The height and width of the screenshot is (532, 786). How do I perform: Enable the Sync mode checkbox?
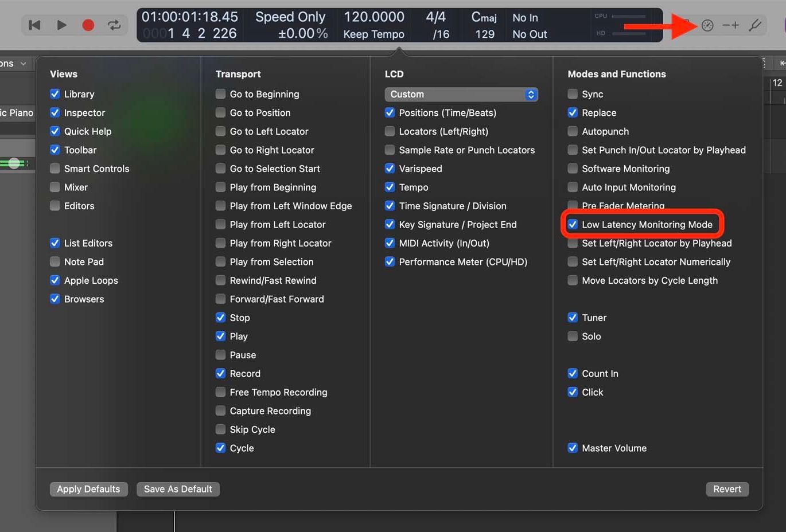click(573, 94)
